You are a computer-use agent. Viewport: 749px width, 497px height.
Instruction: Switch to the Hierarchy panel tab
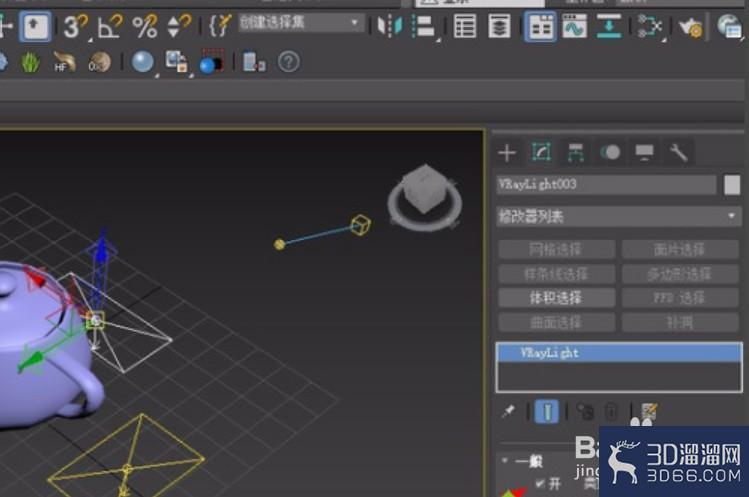click(x=576, y=153)
